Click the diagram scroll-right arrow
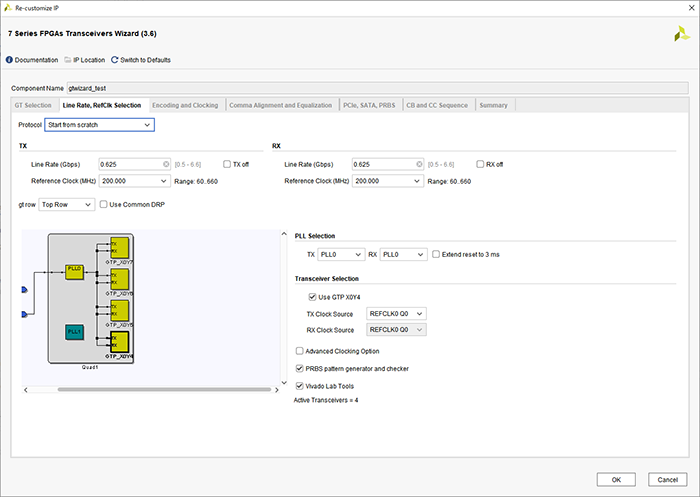The width and height of the screenshot is (700, 497). click(277, 390)
